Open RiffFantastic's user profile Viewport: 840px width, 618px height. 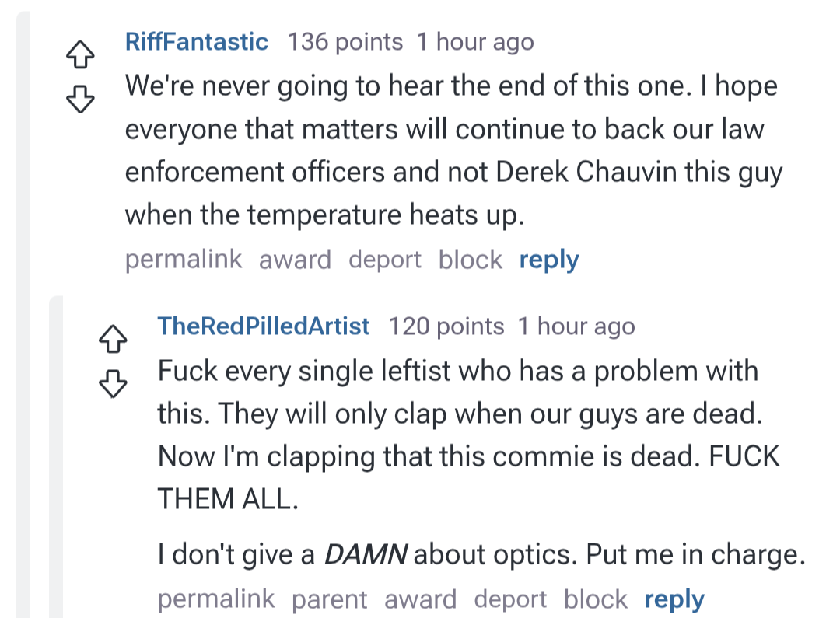point(197,42)
